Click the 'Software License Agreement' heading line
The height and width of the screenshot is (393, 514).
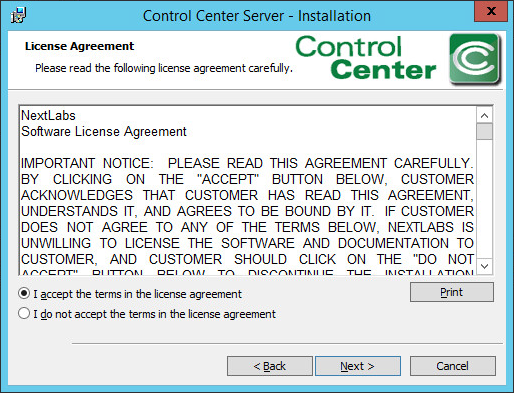pyautogui.click(x=104, y=132)
